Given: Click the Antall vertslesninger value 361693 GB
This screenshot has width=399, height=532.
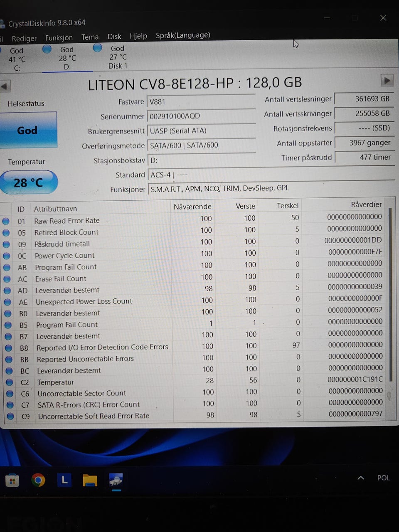Looking at the screenshot, I should click(x=365, y=99).
